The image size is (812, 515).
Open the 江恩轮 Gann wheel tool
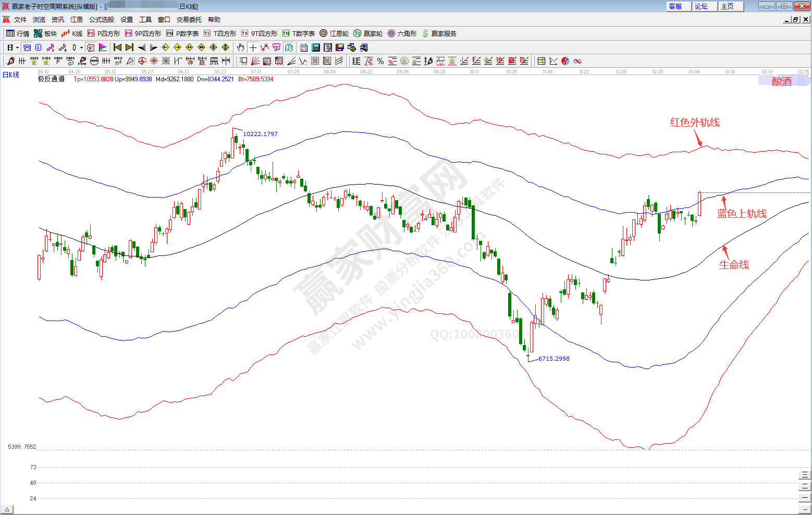[x=334, y=33]
